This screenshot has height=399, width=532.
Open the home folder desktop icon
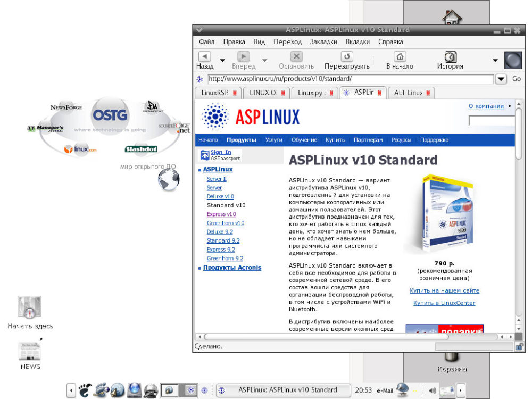(452, 17)
